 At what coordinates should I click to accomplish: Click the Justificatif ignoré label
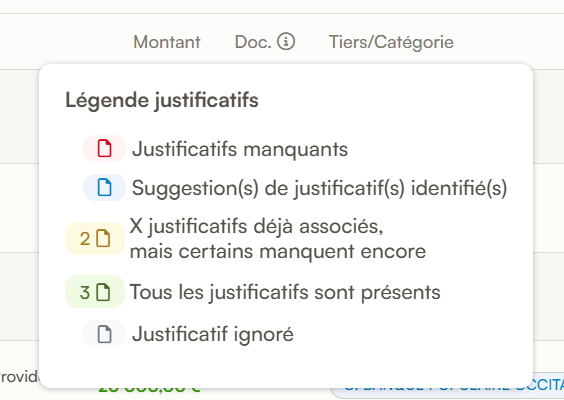213,335
